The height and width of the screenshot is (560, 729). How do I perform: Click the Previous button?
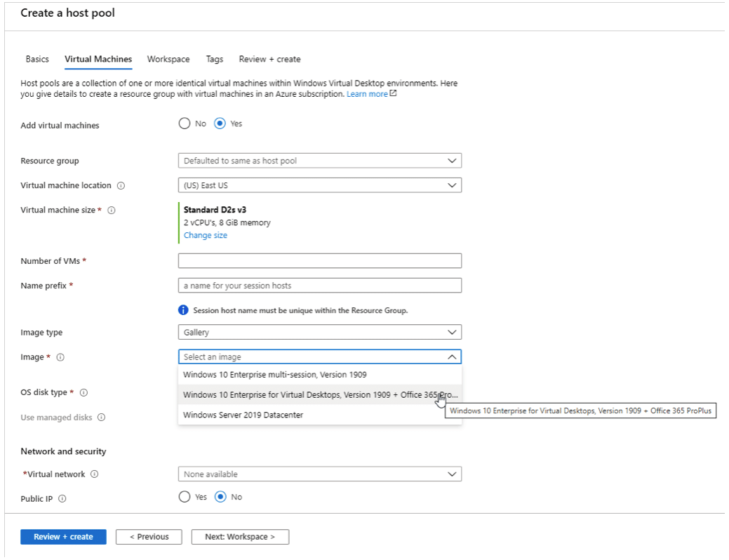pos(149,538)
